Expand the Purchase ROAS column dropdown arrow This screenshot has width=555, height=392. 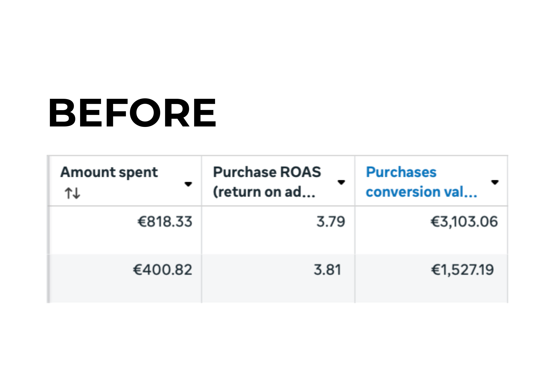point(341,182)
